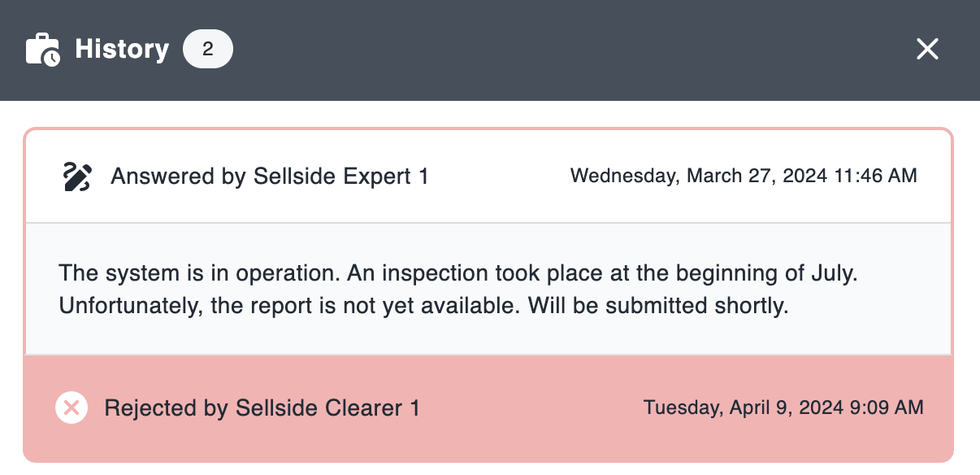
Task: Click the History briefcase-clock icon
Action: [x=43, y=50]
